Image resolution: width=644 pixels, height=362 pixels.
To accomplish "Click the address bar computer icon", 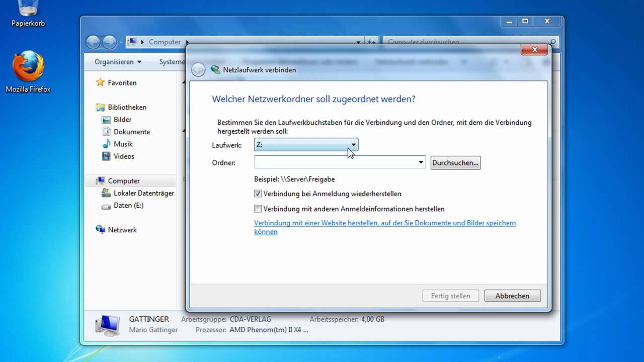I will [x=132, y=42].
